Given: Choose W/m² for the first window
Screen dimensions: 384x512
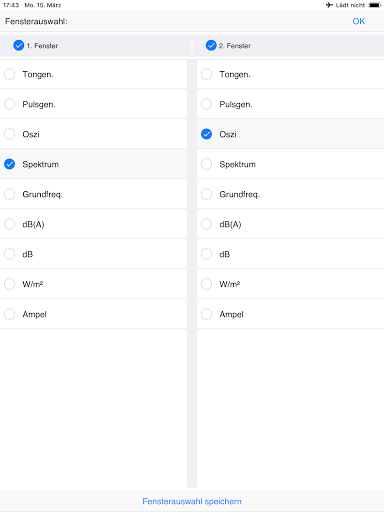Looking at the screenshot, I should click(x=93, y=284).
